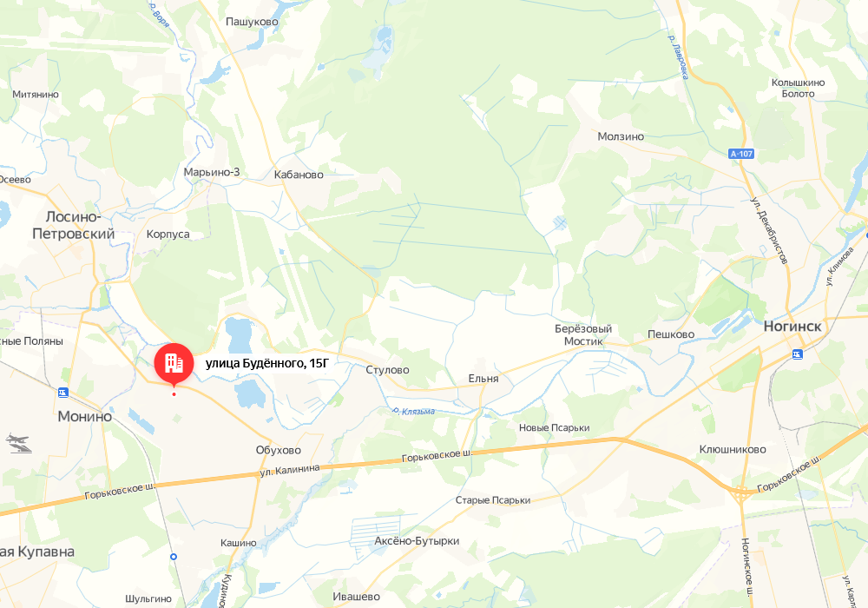
Task: Select the Берёзовый Мостик label
Action: coord(583,335)
